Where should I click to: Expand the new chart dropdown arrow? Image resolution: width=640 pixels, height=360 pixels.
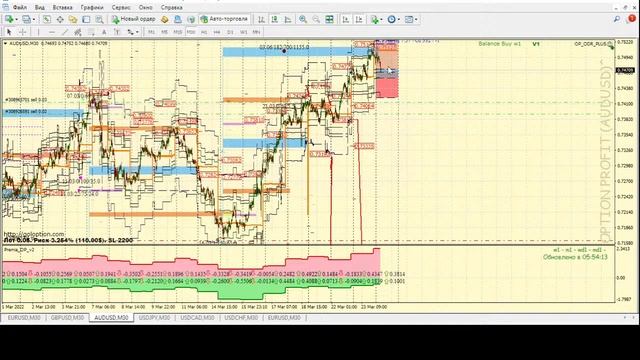click(17, 19)
